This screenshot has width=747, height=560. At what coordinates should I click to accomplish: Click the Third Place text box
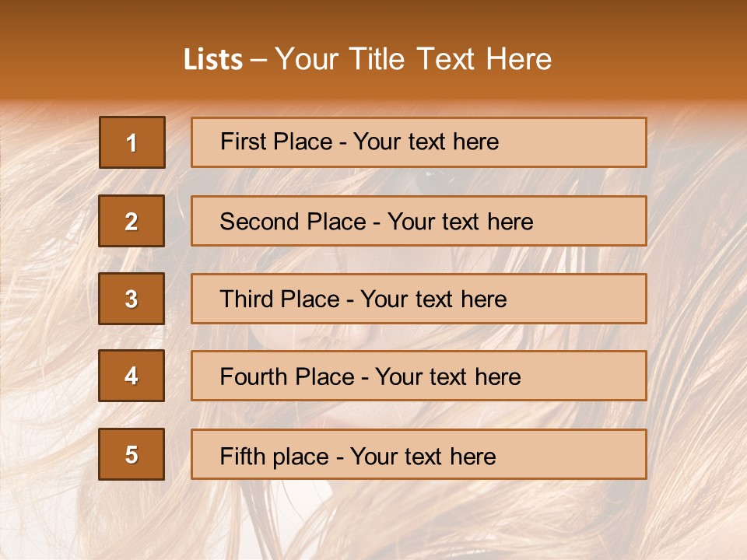coord(419,299)
